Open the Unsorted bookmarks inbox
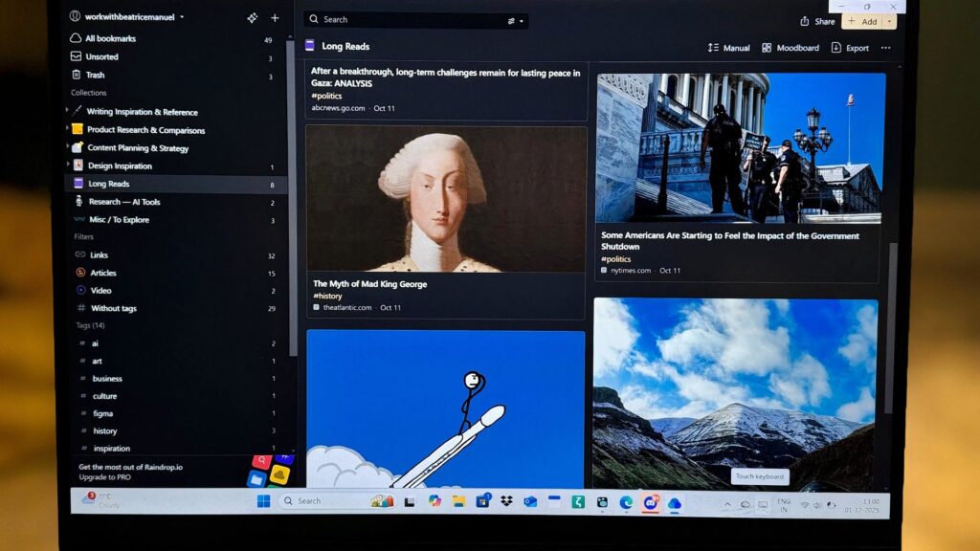The image size is (980, 551). click(x=101, y=57)
